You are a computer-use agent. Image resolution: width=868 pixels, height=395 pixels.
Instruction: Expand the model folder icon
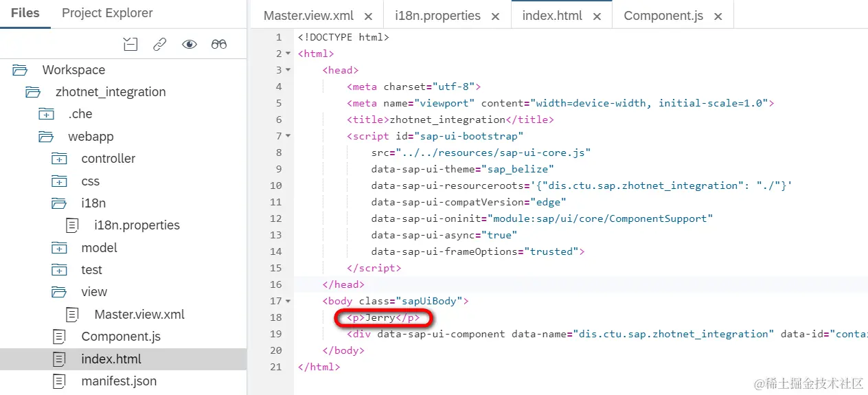(x=59, y=248)
